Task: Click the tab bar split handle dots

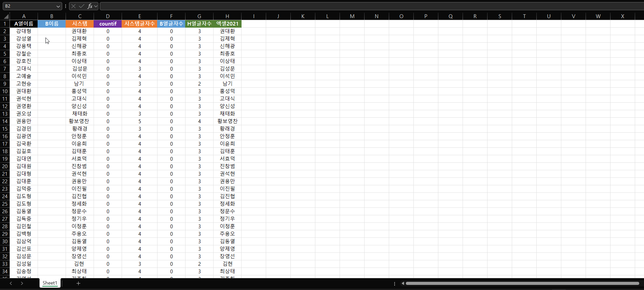Action: (x=395, y=283)
